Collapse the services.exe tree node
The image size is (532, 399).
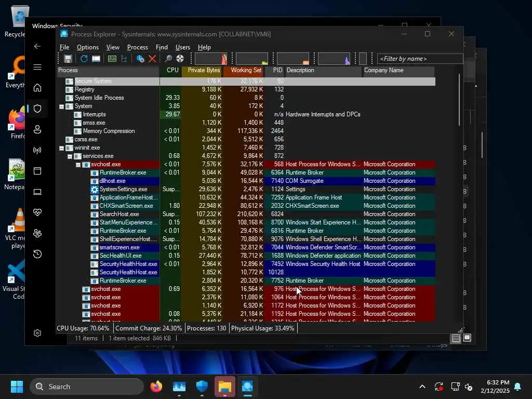point(70,156)
